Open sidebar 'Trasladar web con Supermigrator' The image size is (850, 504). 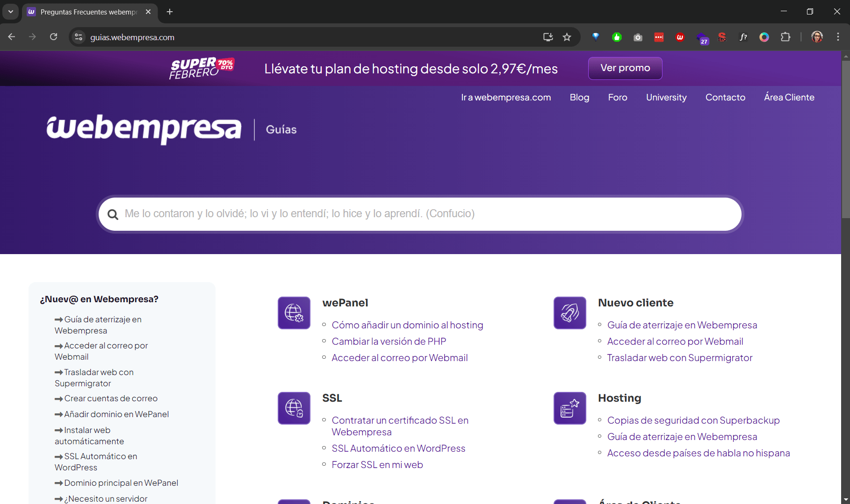[94, 378]
